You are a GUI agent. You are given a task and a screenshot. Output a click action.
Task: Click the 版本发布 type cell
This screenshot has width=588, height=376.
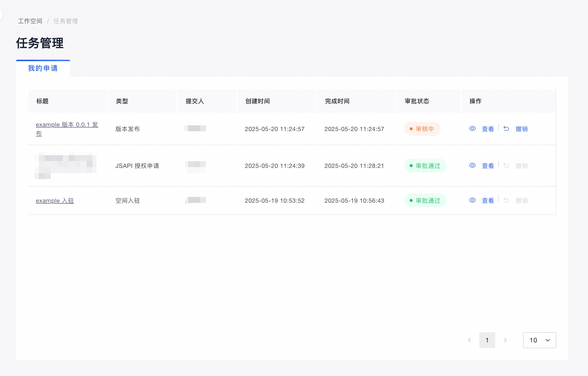128,129
